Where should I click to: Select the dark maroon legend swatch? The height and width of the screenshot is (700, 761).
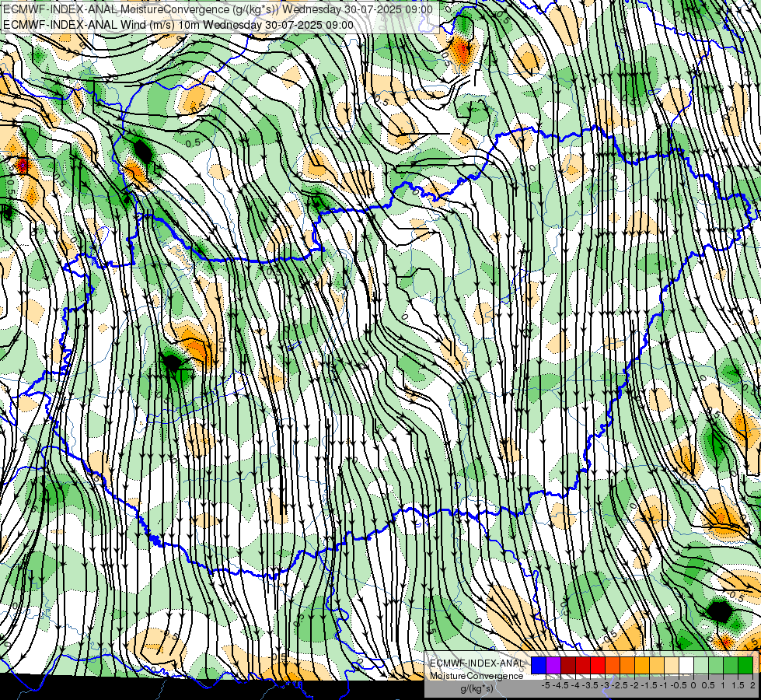pyautogui.click(x=568, y=665)
